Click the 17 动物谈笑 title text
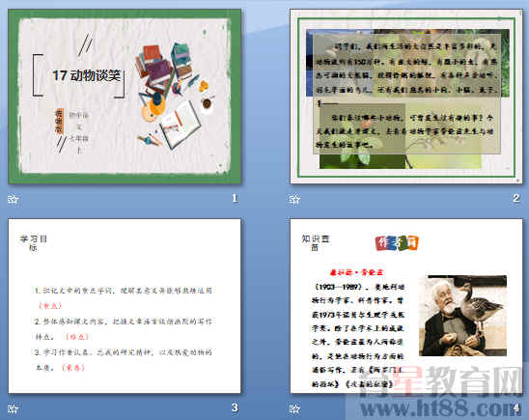This screenshot has width=529, height=420. click(87, 75)
